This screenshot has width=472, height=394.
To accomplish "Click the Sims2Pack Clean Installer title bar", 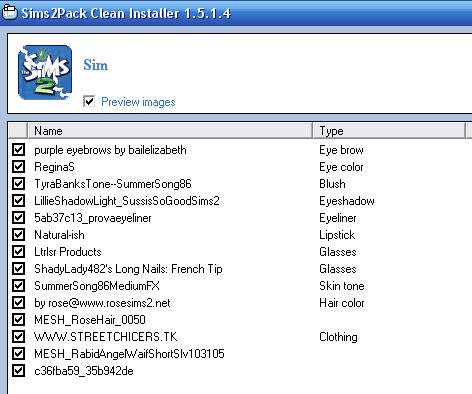I will (236, 13).
